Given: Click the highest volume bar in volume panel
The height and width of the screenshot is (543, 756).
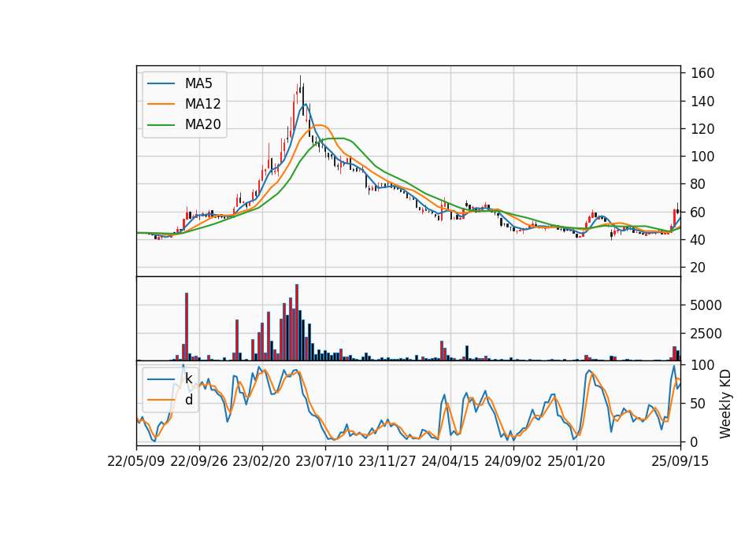Looking at the screenshot, I should [x=297, y=323].
